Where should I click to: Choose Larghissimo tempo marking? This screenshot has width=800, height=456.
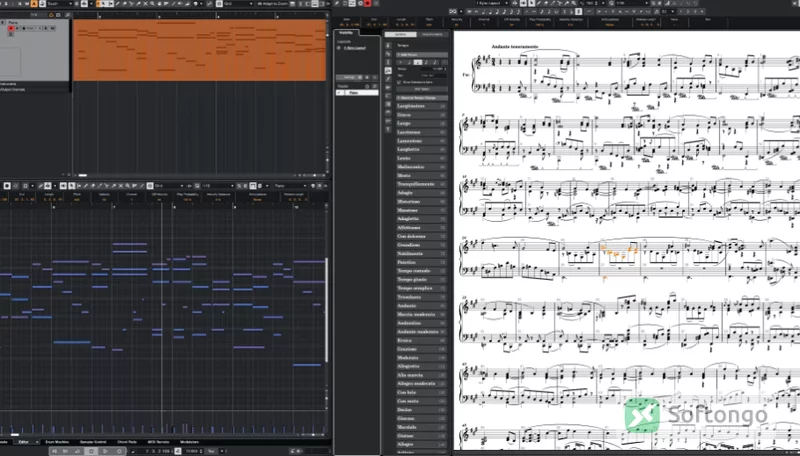pyautogui.click(x=421, y=106)
